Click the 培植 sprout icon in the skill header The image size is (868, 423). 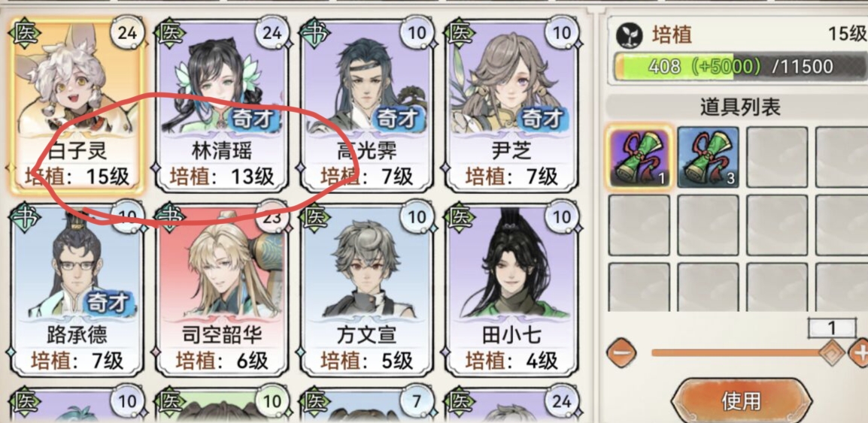point(630,35)
